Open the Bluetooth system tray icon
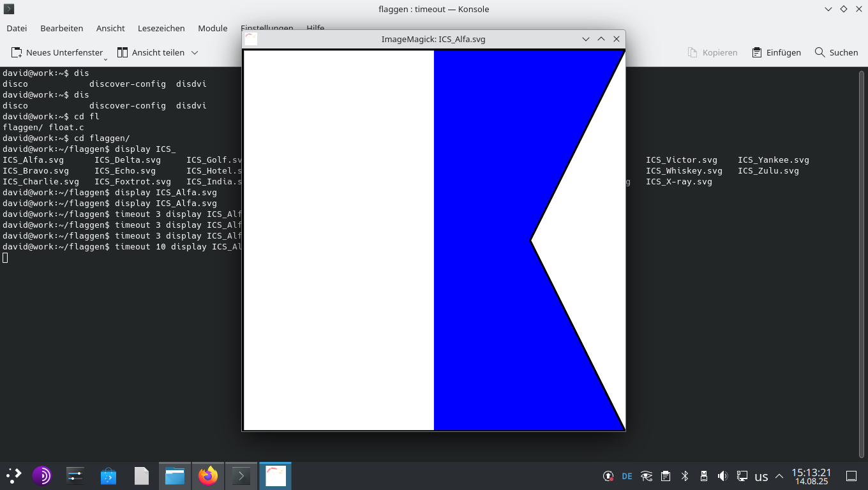This screenshot has height=490, width=868. pos(685,476)
